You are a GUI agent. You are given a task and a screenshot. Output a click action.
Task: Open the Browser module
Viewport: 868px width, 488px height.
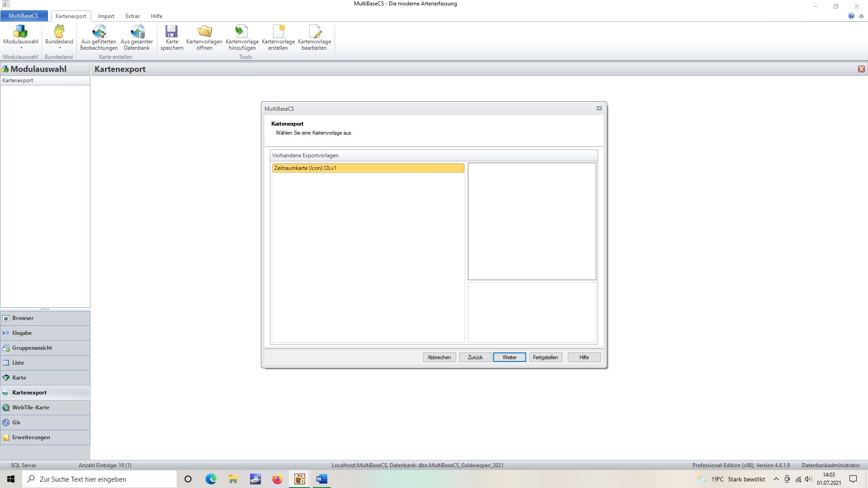click(x=45, y=318)
